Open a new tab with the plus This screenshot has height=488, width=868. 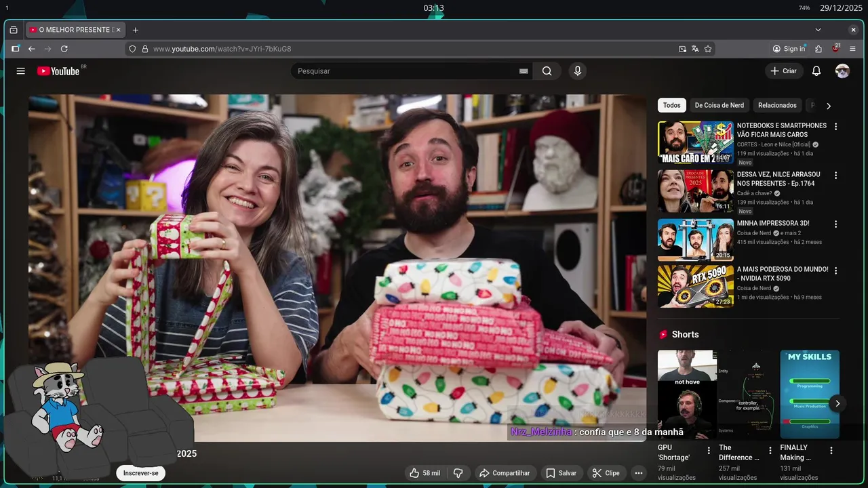136,30
